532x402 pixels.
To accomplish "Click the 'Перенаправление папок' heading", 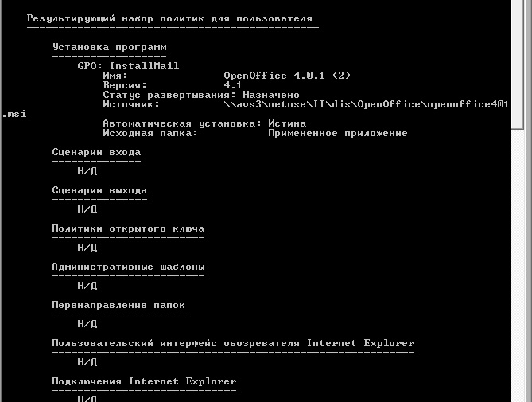I will tap(118, 305).
